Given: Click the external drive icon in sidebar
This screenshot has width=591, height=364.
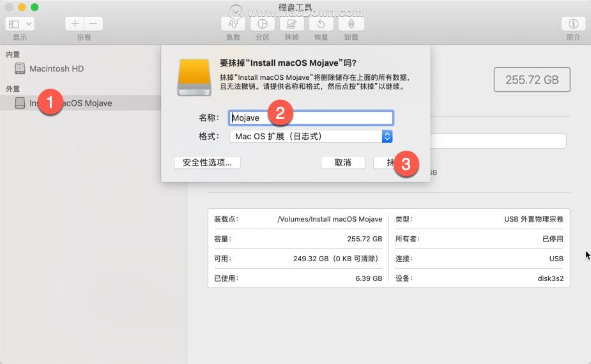Looking at the screenshot, I should (20, 103).
